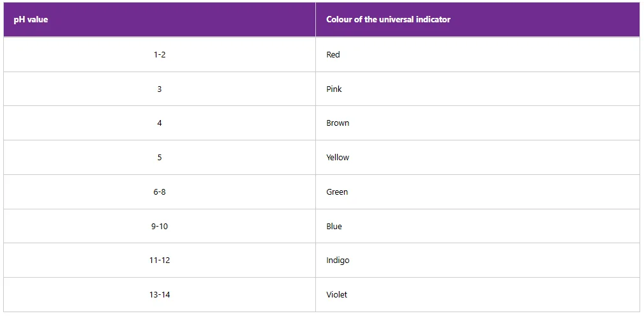This screenshot has width=644, height=316.
Task: Select the pH value '4' cell
Action: click(x=160, y=123)
